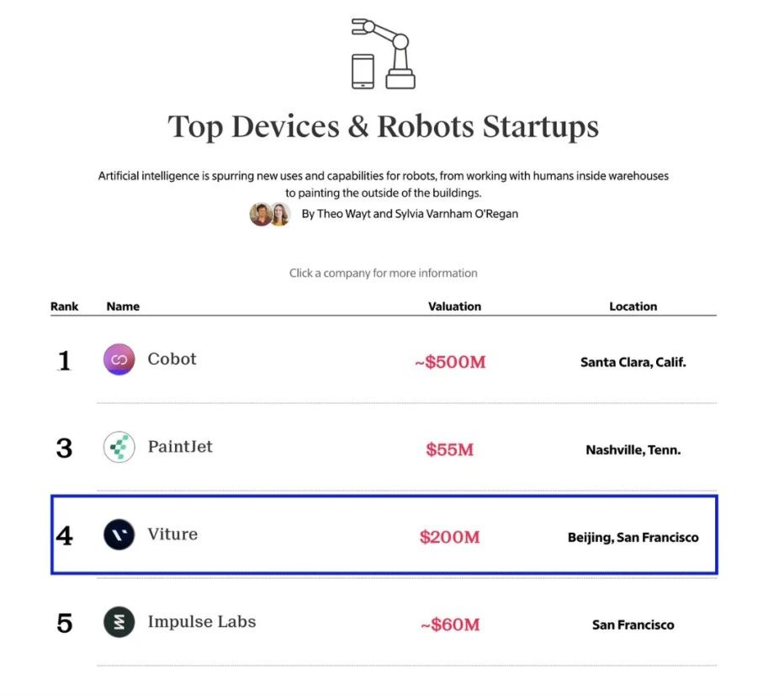Screen dimensions: 784x696
Task: Click the ~$60M valuation for Impulse Labs
Action: [450, 624]
